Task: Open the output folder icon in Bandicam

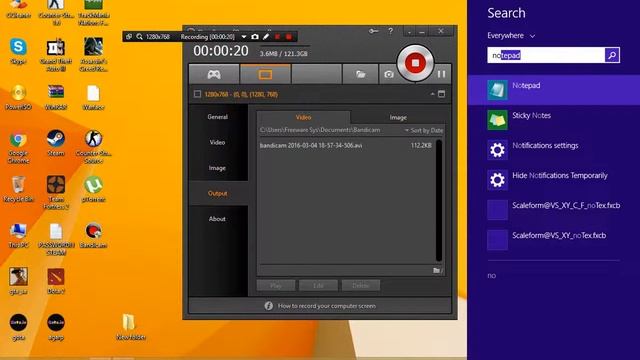Action: coord(360,74)
